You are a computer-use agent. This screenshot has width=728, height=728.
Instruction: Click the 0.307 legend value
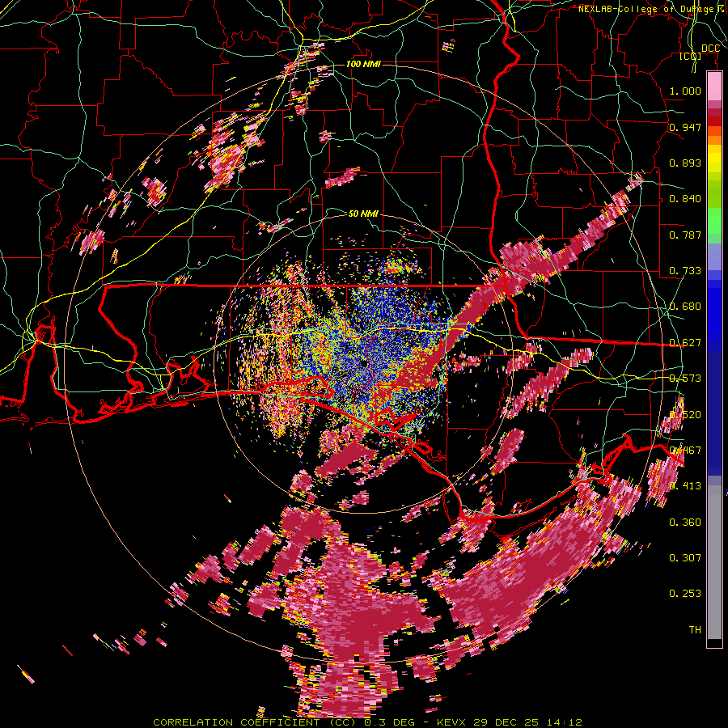click(685, 558)
